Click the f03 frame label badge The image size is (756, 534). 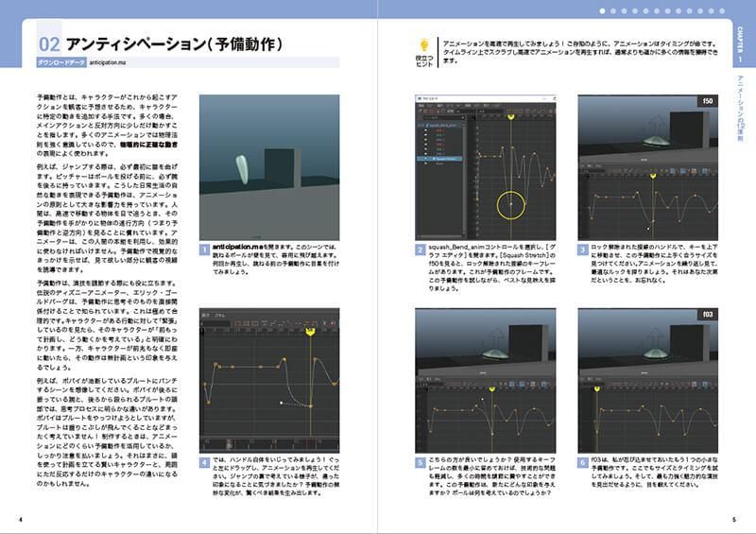coord(707,314)
